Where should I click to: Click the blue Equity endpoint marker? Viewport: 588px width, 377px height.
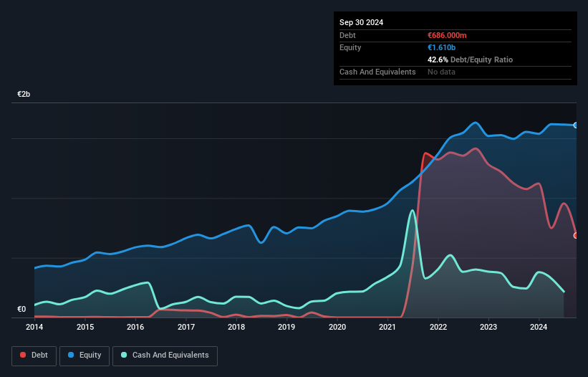pos(576,125)
